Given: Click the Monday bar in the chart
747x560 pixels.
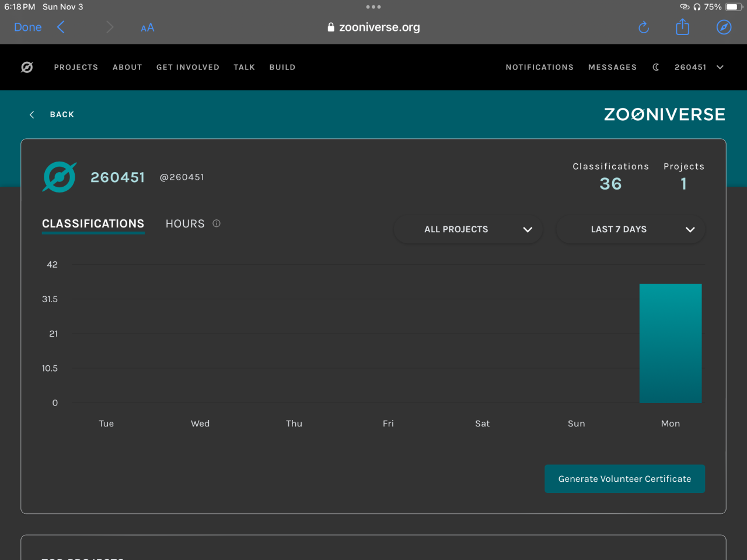Looking at the screenshot, I should [671, 344].
